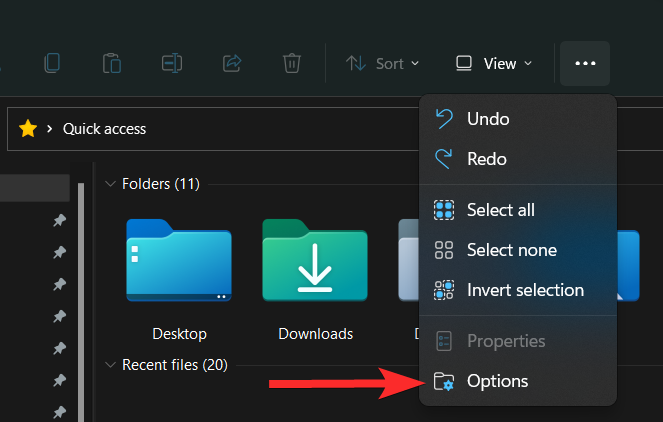Collapse the Recent files (20) section

110,365
